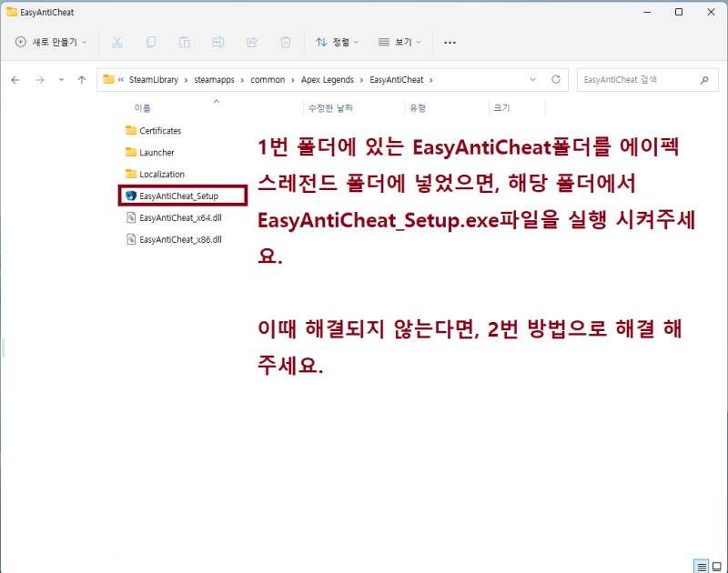
Task: Switch to details view icon in status bar
Action: coord(702,567)
